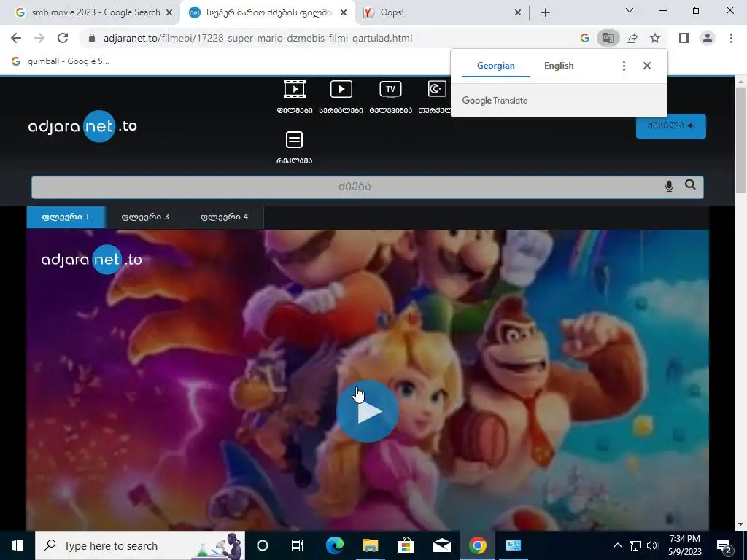Viewport: 747px width, 560px height.
Task: Open the Chrome profile avatar
Action: 708,38
